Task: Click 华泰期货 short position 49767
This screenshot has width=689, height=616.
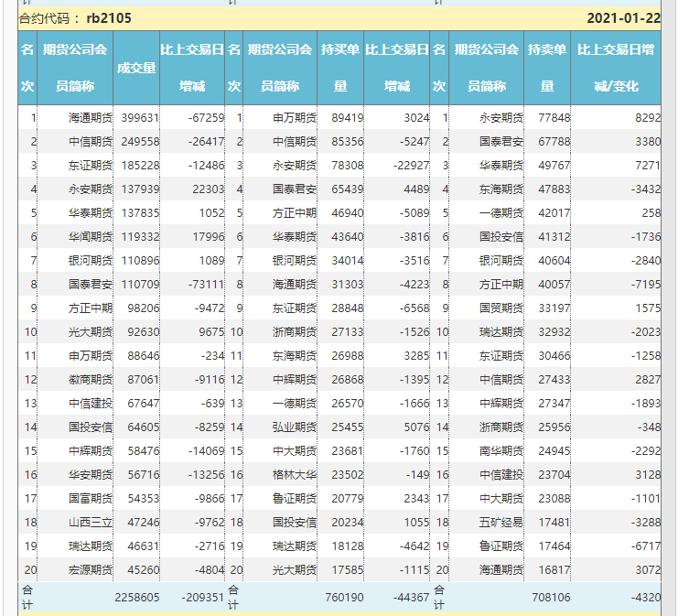Action: 554,166
